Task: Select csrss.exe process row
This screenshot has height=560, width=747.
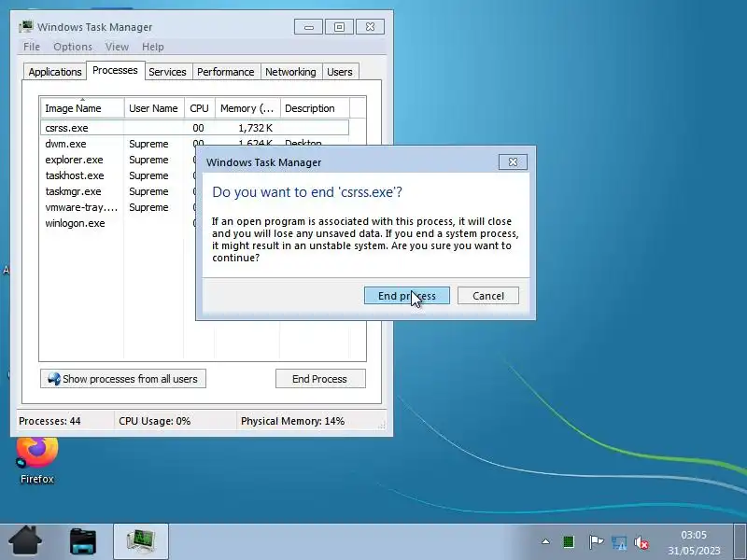Action: point(195,128)
